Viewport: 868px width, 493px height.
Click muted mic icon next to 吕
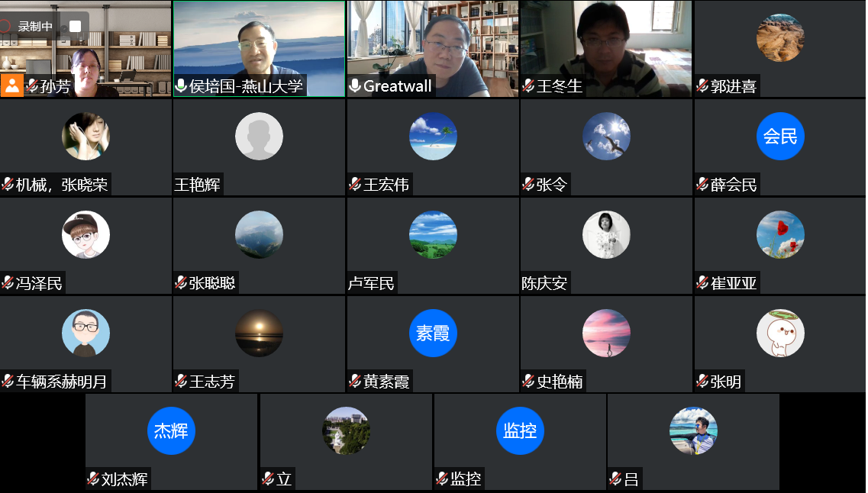click(x=615, y=478)
